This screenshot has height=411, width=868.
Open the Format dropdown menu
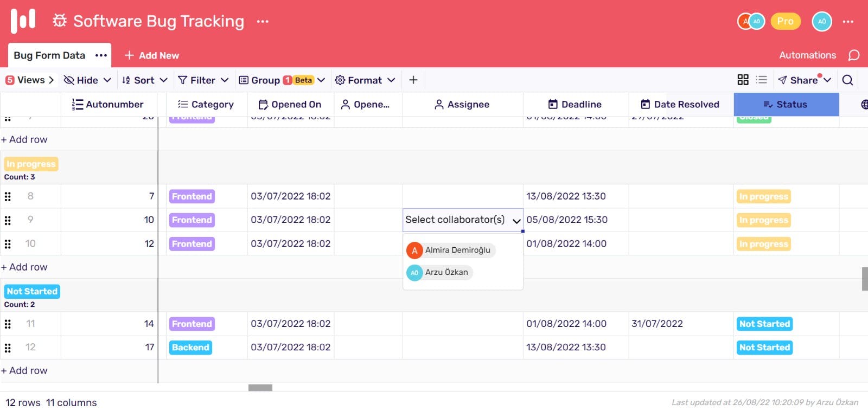click(365, 80)
